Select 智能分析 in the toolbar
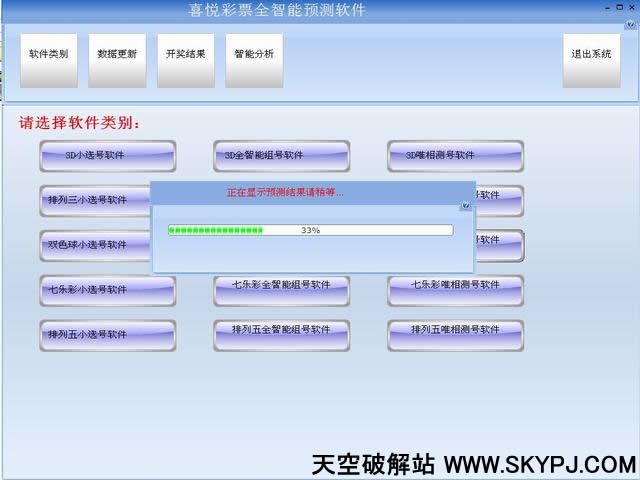 pos(253,55)
